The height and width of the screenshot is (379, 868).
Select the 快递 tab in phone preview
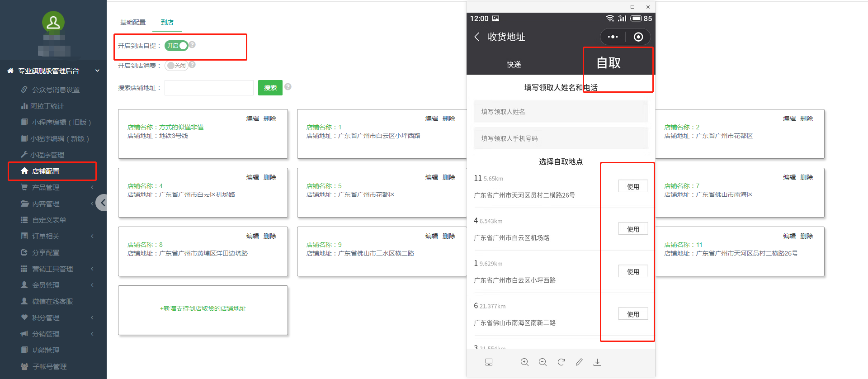(x=514, y=64)
